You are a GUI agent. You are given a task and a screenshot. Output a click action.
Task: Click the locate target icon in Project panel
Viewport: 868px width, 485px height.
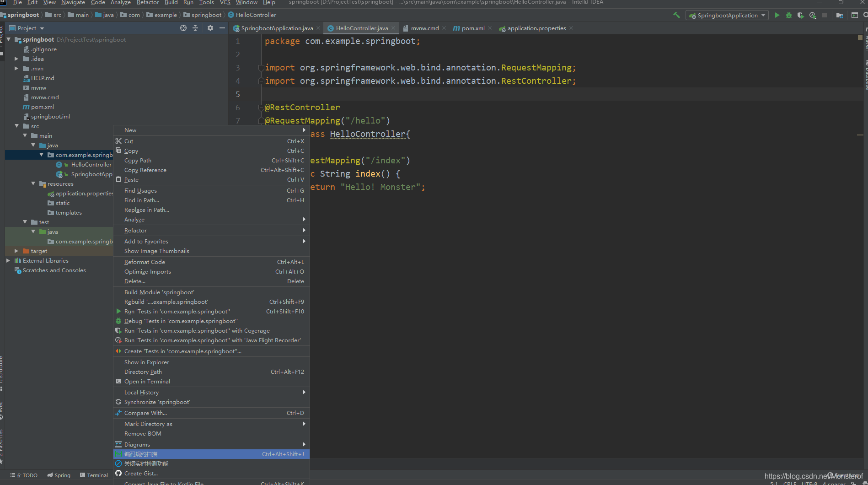[183, 28]
